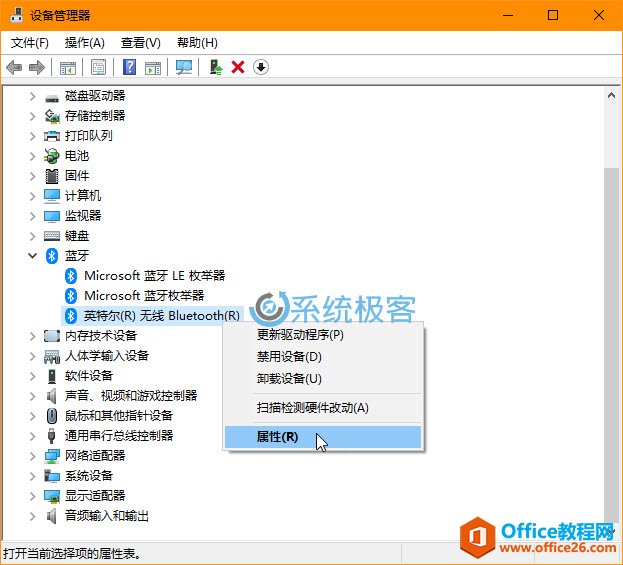Open the 帮助(H) menu
623x565 pixels.
tap(197, 43)
